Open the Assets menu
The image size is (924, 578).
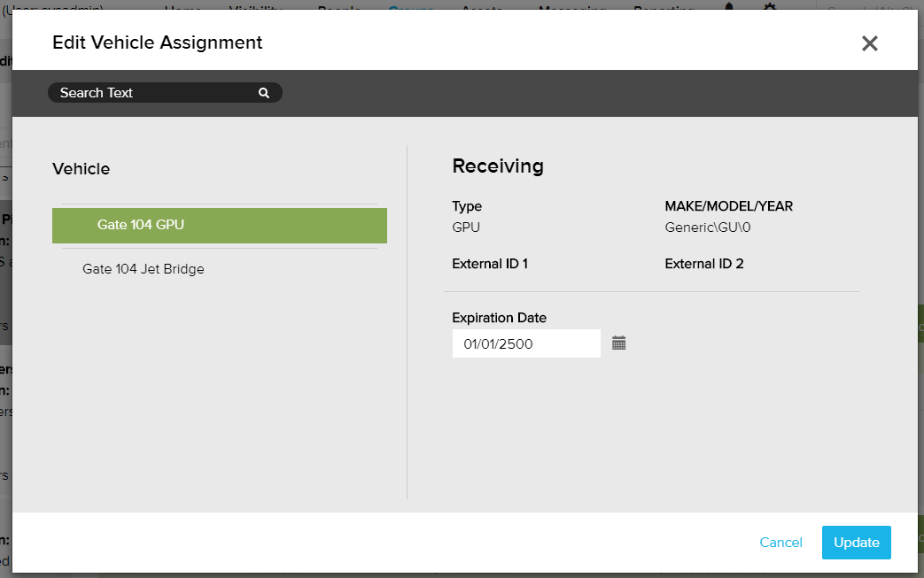(482, 7)
